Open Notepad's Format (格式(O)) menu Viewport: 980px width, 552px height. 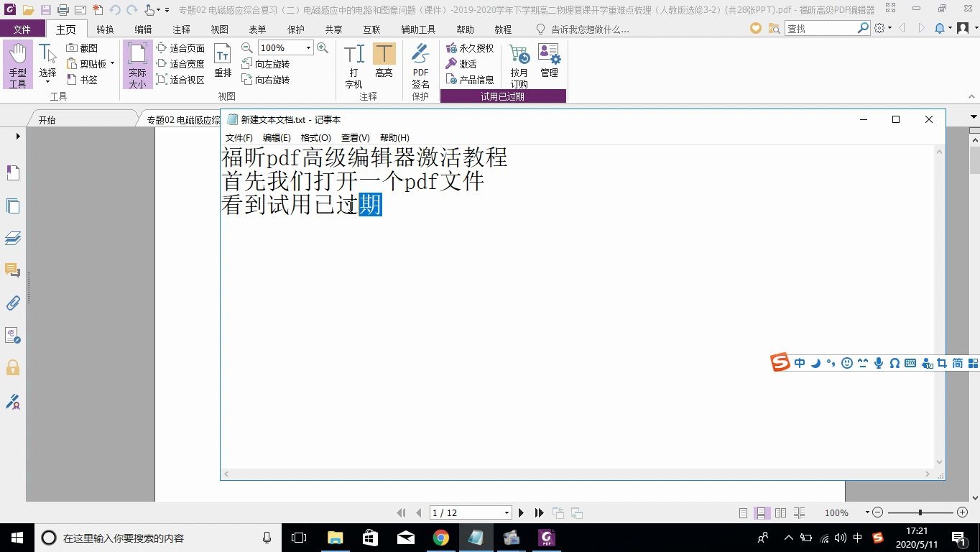point(316,137)
